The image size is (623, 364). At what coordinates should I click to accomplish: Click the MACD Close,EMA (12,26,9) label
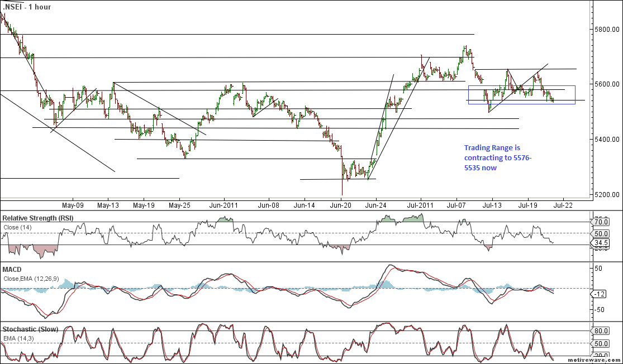[x=31, y=279]
